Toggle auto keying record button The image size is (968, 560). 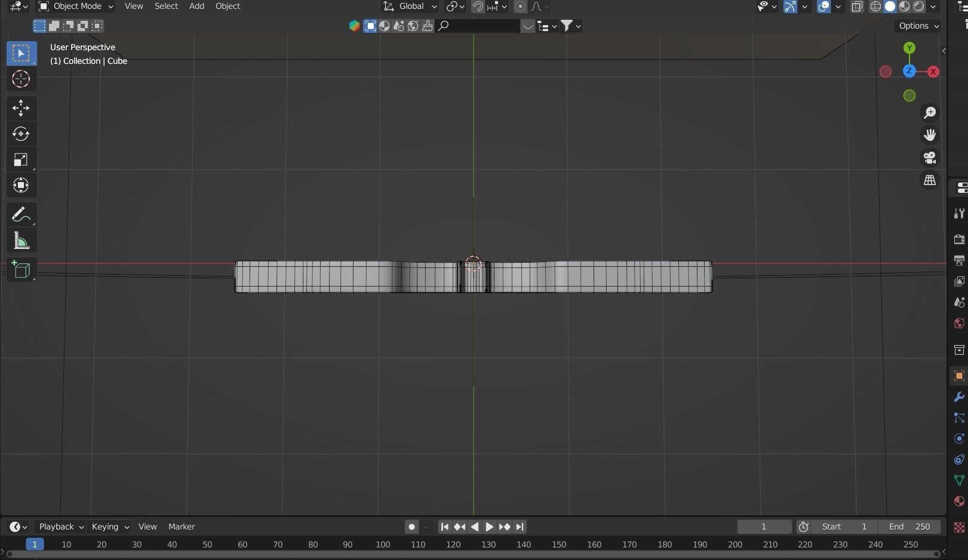coord(411,527)
